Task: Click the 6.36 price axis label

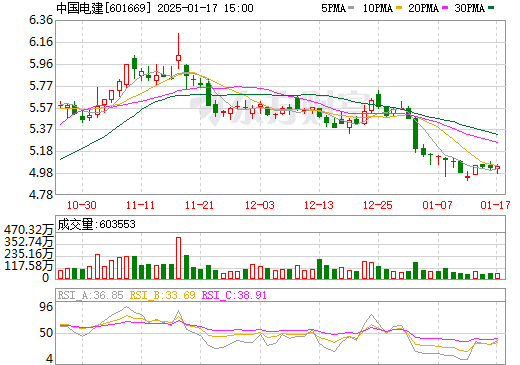Action: pos(41,20)
